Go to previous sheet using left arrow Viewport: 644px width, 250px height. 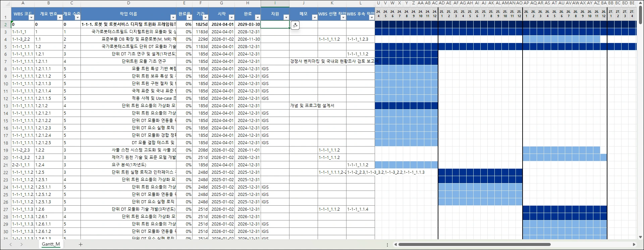pos(11,244)
